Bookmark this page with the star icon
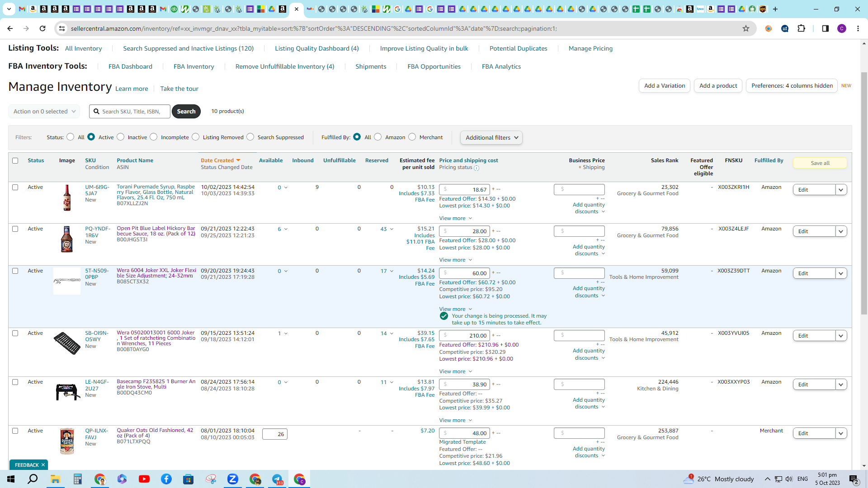The height and width of the screenshot is (488, 868). [x=746, y=28]
